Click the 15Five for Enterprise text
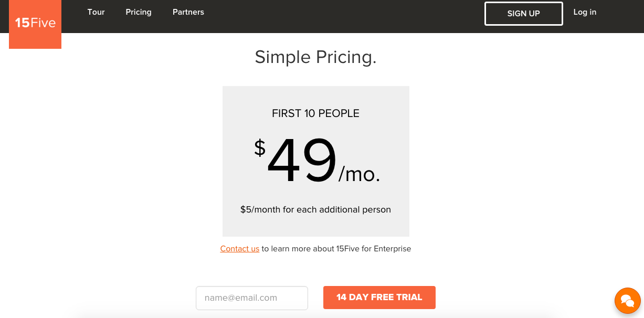 tap(374, 249)
